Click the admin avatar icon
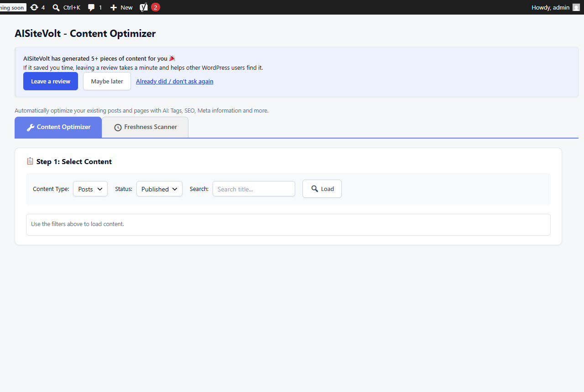The width and height of the screenshot is (584, 392). pos(576,7)
